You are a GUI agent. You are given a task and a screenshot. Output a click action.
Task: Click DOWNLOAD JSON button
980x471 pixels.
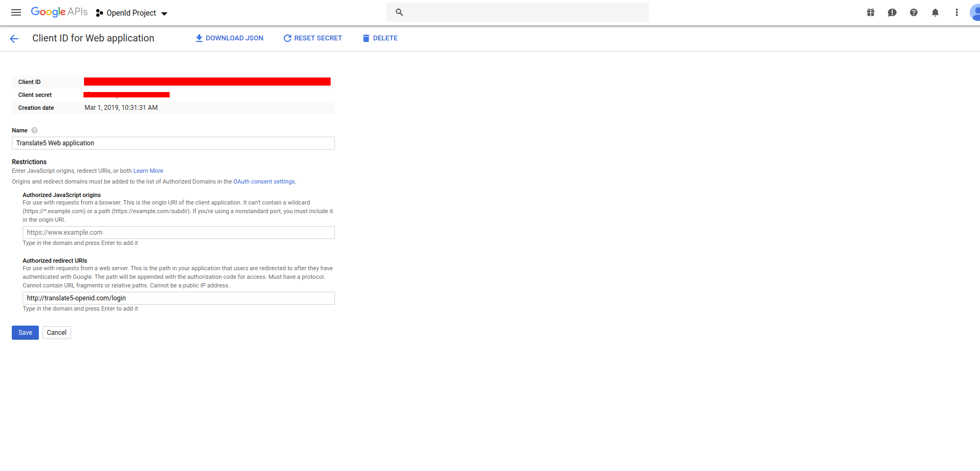point(229,38)
